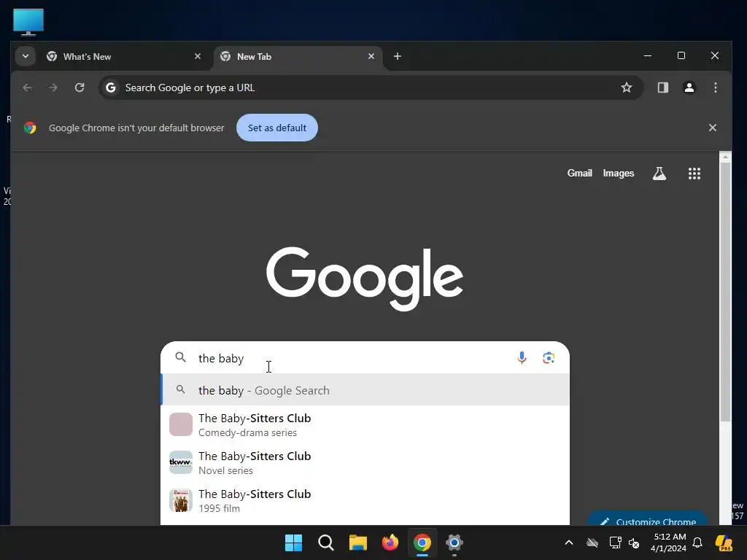Image resolution: width=747 pixels, height=560 pixels.
Task: Open Chrome three-dot menu
Action: 715,87
